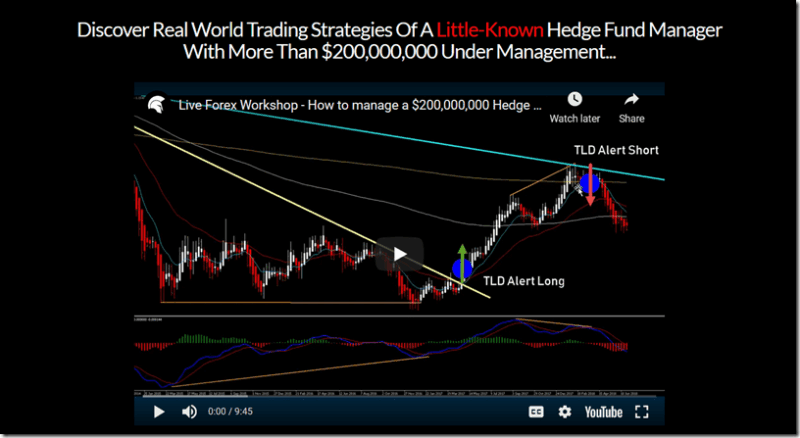The image size is (800, 438).
Task: Click blue circle with green up arrow
Action: [462, 268]
